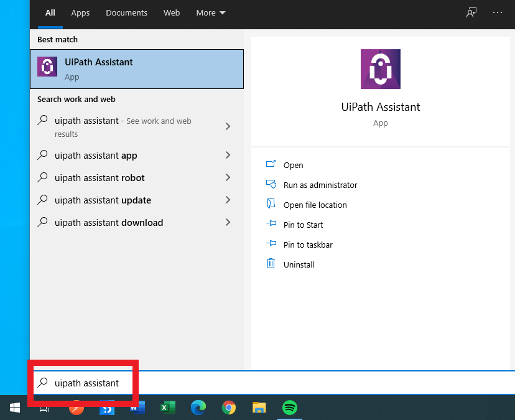Open Microsoft Excel from the taskbar
Viewport: 515px width, 420px height.
(168, 408)
